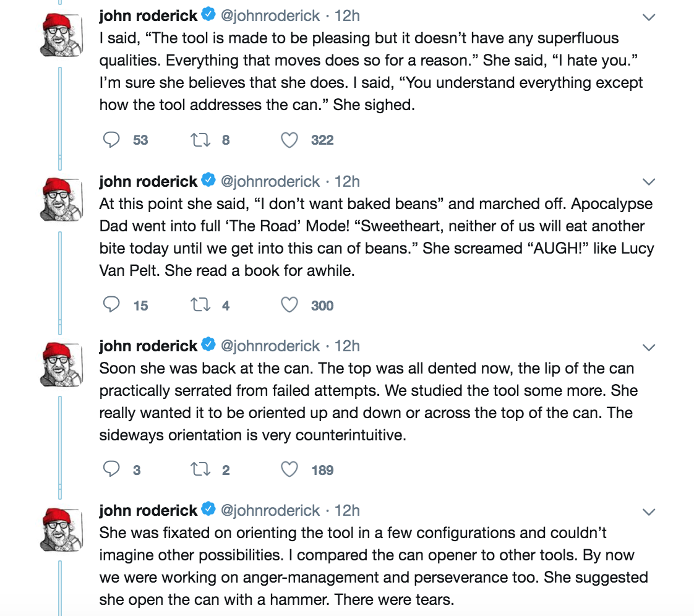Retweet the tweet with 2 retweets
Image resolution: width=694 pixels, height=616 pixels.
[199, 470]
